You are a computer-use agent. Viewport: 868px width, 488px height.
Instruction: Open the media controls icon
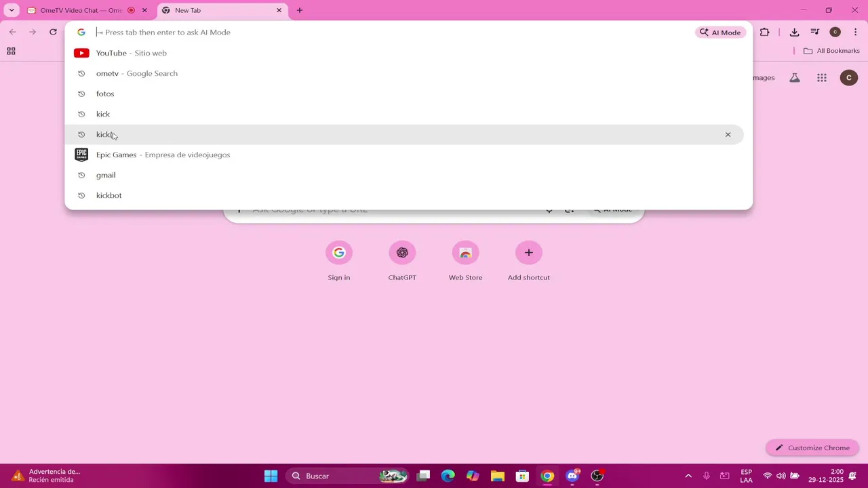[815, 32]
